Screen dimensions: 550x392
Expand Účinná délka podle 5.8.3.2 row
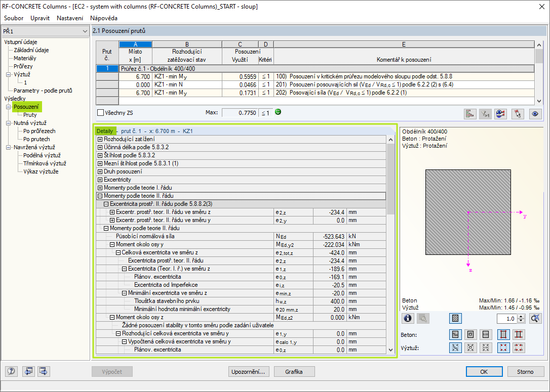point(100,147)
